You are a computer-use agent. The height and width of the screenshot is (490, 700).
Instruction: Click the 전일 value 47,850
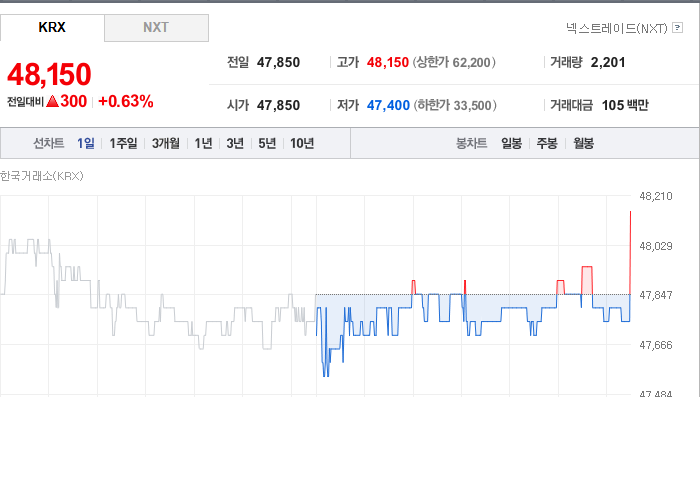pos(279,62)
